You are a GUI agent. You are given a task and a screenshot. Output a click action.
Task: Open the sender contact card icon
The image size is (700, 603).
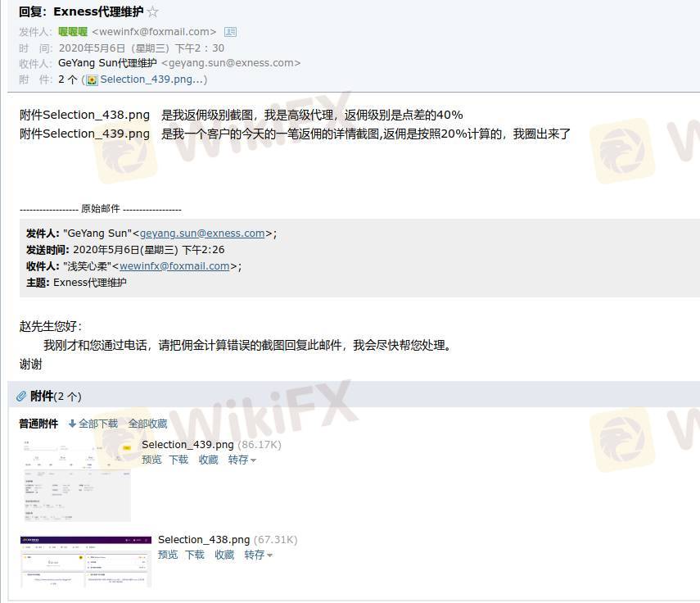(x=230, y=32)
